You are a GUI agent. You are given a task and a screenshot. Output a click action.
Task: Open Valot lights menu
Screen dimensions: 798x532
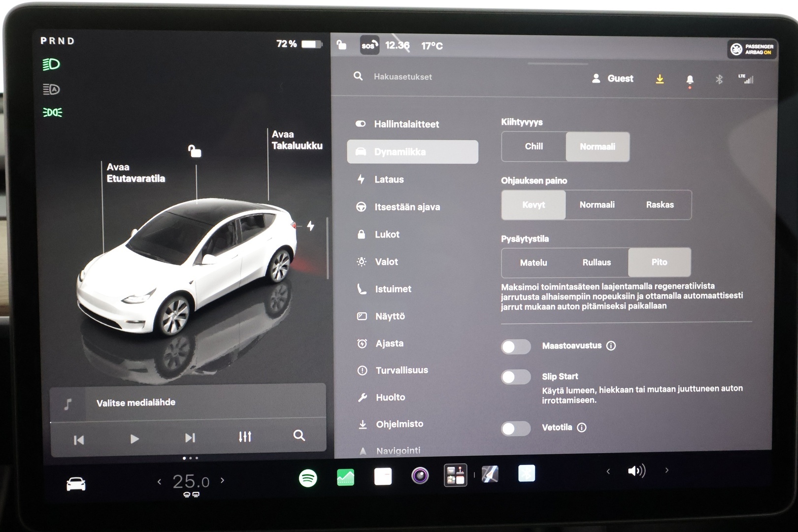pos(413,262)
